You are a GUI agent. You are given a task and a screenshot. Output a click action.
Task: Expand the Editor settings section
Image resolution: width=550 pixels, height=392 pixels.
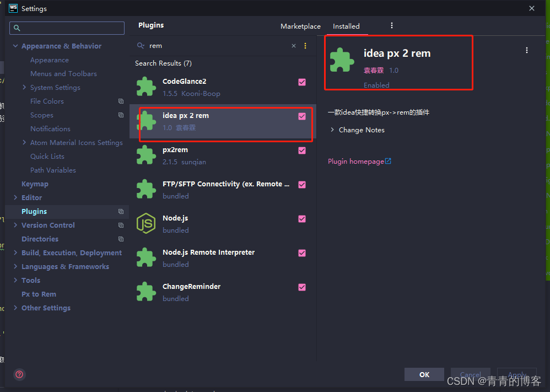coord(15,197)
